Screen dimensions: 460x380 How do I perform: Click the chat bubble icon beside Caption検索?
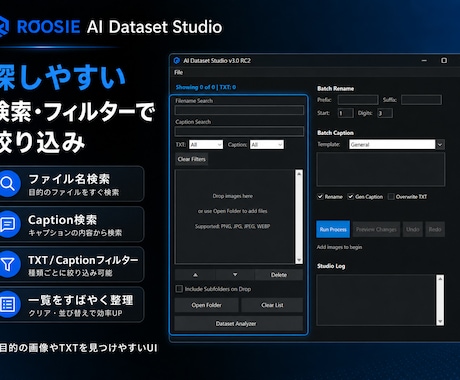(x=8, y=224)
